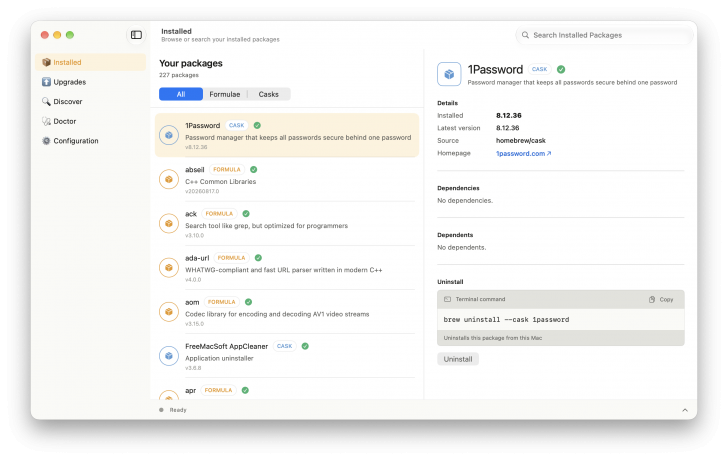The height and width of the screenshot is (460, 728).
Task: Expand the status bar chevron
Action: point(684,410)
